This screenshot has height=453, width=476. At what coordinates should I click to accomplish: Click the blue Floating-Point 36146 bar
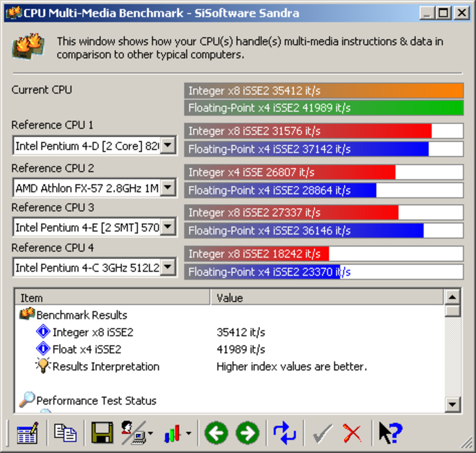pos(323,230)
